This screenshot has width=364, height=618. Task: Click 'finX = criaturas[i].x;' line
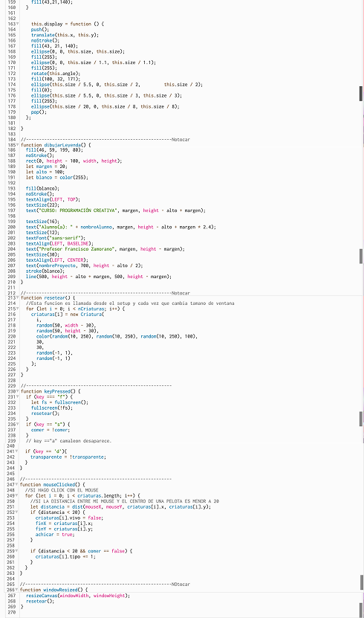click(x=64, y=524)
